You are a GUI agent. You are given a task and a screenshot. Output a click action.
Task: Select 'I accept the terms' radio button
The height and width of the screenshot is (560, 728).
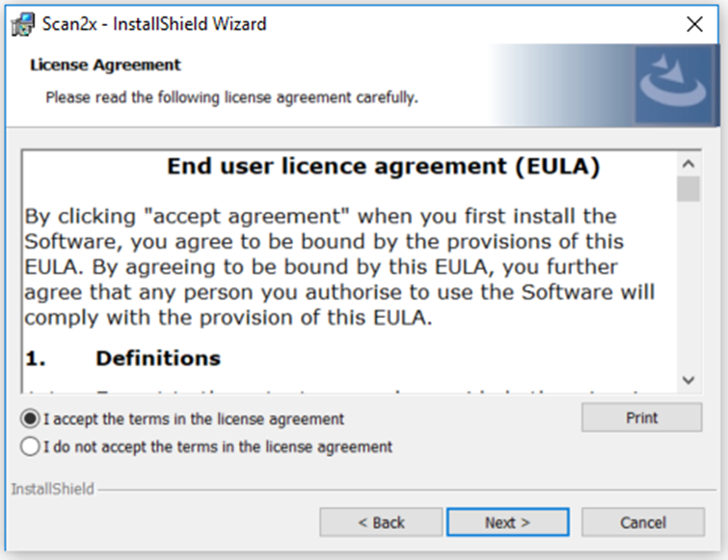30,419
